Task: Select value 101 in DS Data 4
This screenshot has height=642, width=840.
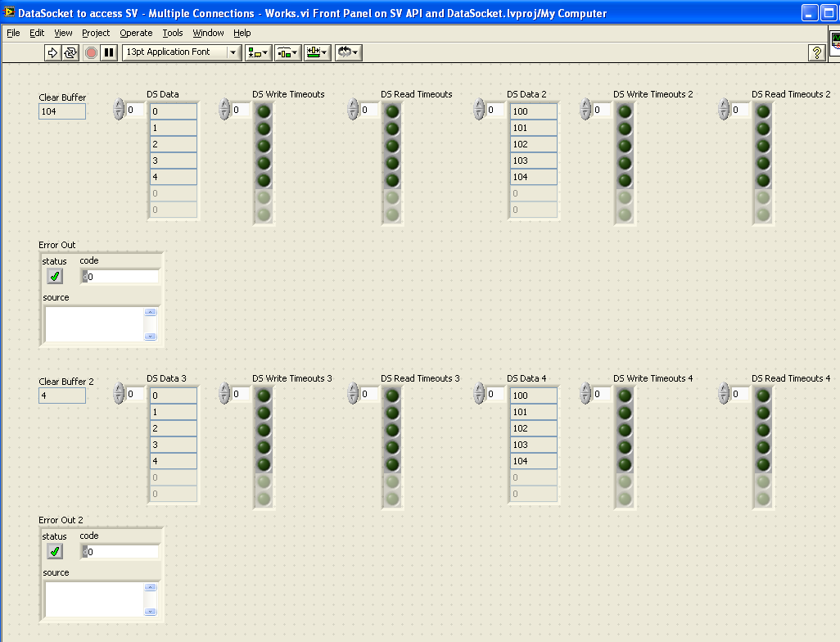Action: tap(534, 412)
